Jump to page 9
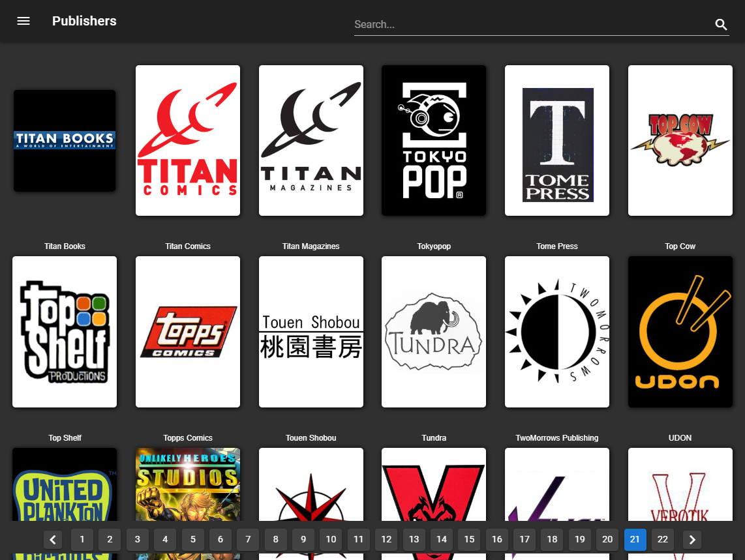 coord(303,540)
